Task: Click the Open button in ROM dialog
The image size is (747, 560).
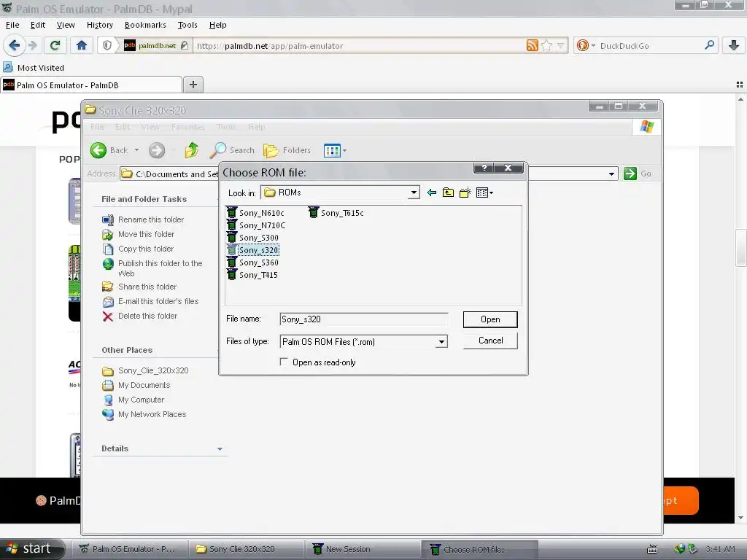Action: point(490,319)
